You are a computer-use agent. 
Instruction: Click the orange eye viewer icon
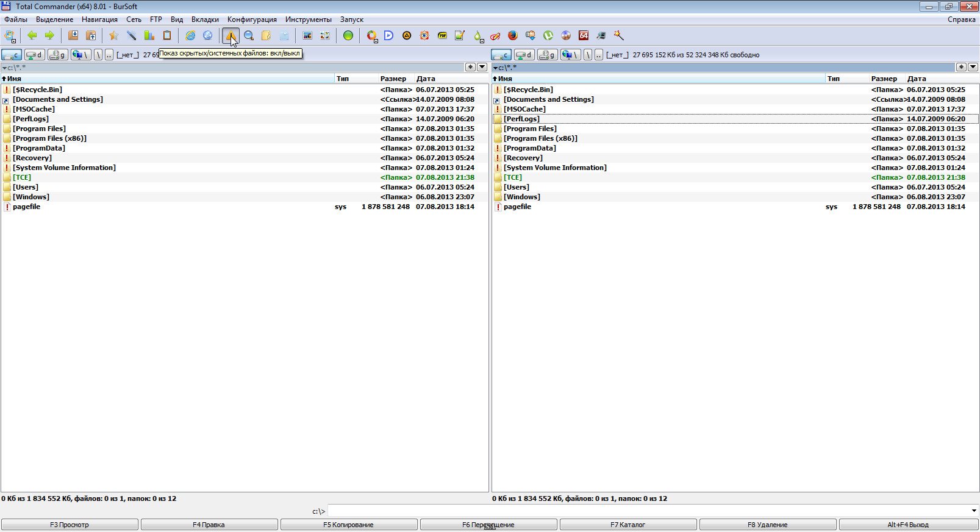(424, 35)
